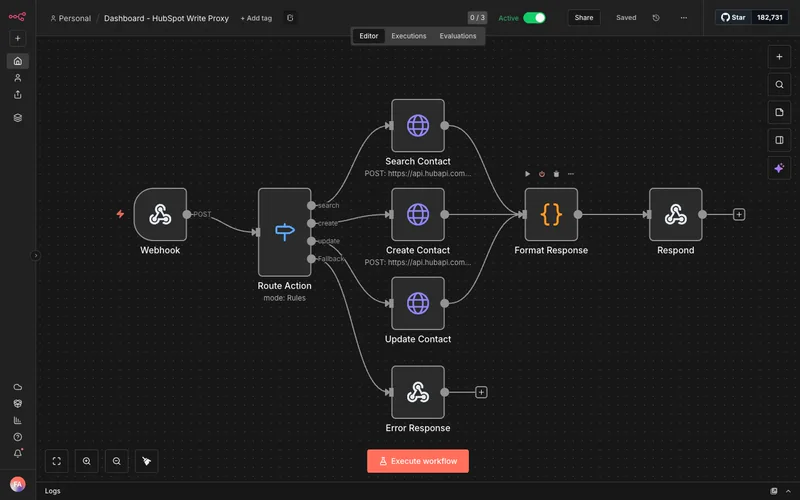
Task: Open the cloud icon in sidebar
Action: tap(18, 387)
